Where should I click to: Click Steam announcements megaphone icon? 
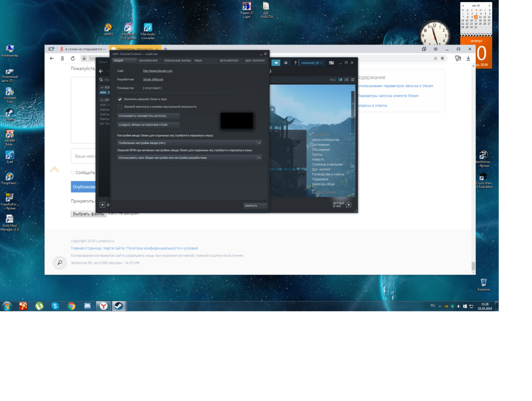pos(276,63)
